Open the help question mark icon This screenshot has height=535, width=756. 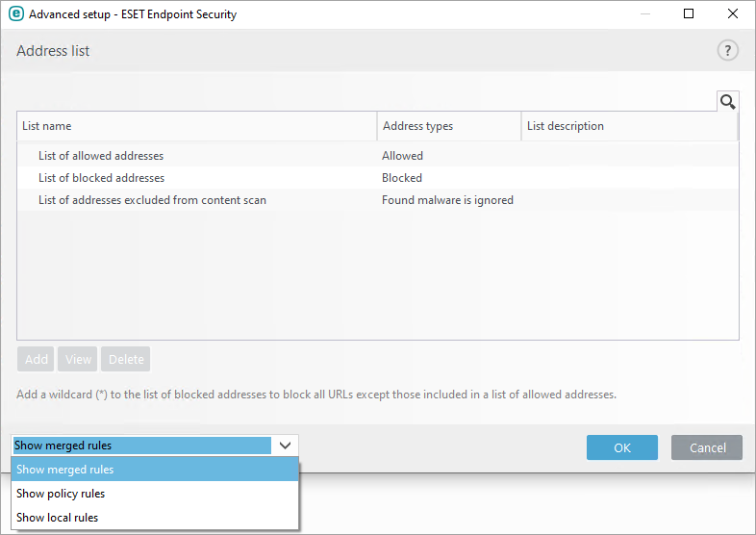(x=728, y=51)
